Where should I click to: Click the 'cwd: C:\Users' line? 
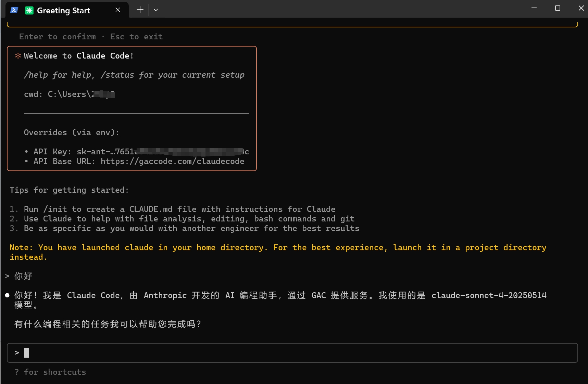[x=70, y=94]
